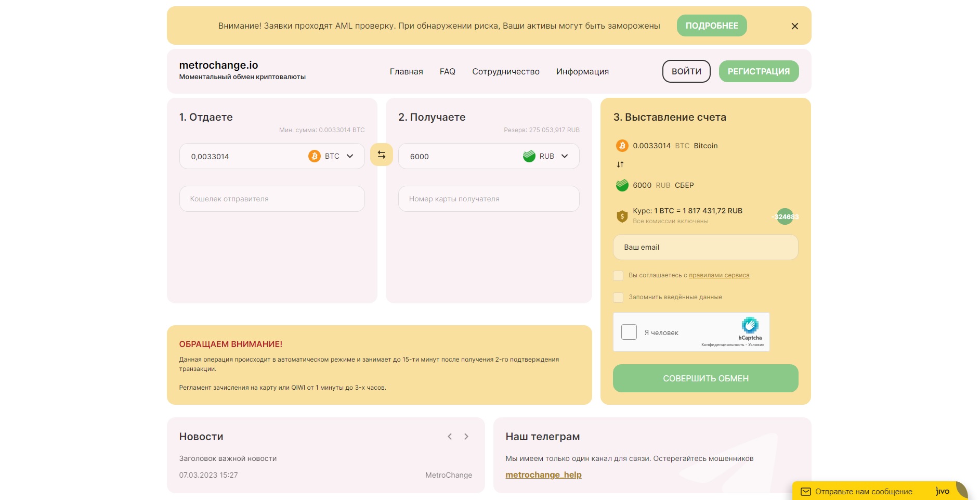Viewport: 980px width, 500px height.
Task: Open the правилами сервиса link
Action: point(719,275)
